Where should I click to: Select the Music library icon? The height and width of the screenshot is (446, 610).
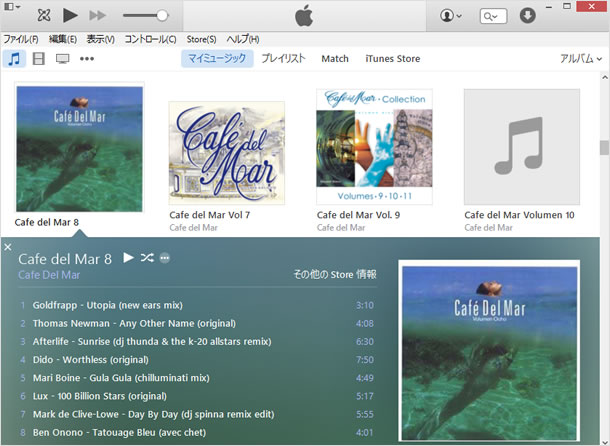[x=14, y=59]
